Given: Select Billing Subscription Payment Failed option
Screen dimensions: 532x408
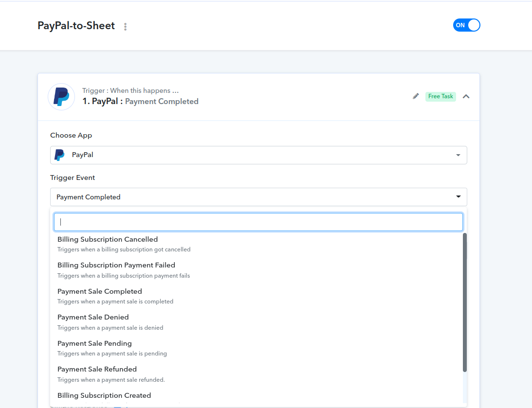Looking at the screenshot, I should point(258,270).
